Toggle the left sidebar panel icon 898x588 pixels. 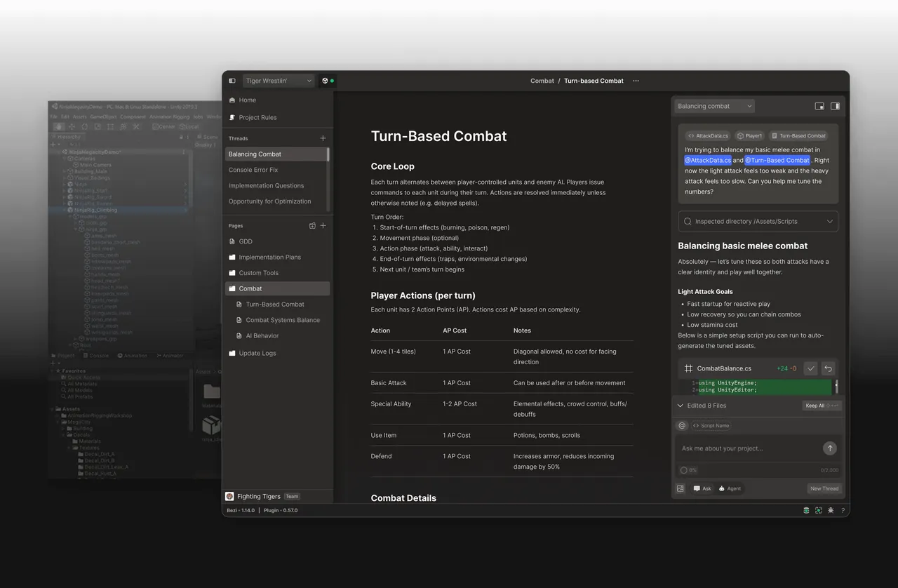point(232,81)
